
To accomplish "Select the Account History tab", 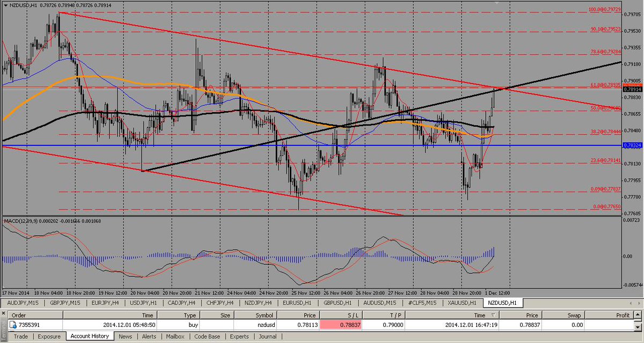I will click(90, 336).
